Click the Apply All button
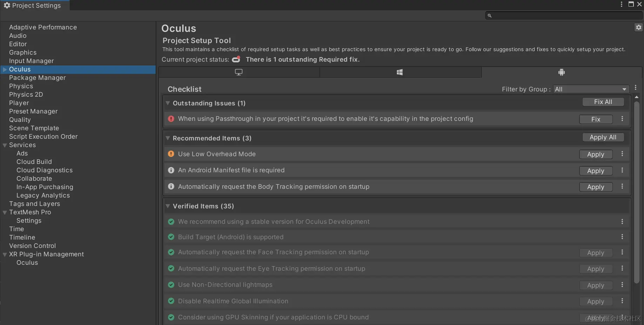This screenshot has width=644, height=325. click(x=603, y=137)
